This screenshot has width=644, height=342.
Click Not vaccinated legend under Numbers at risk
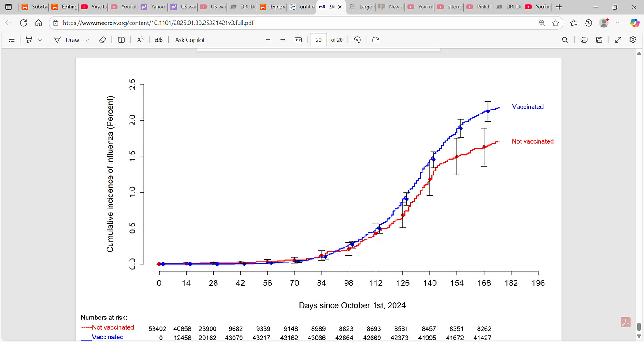coord(107,327)
